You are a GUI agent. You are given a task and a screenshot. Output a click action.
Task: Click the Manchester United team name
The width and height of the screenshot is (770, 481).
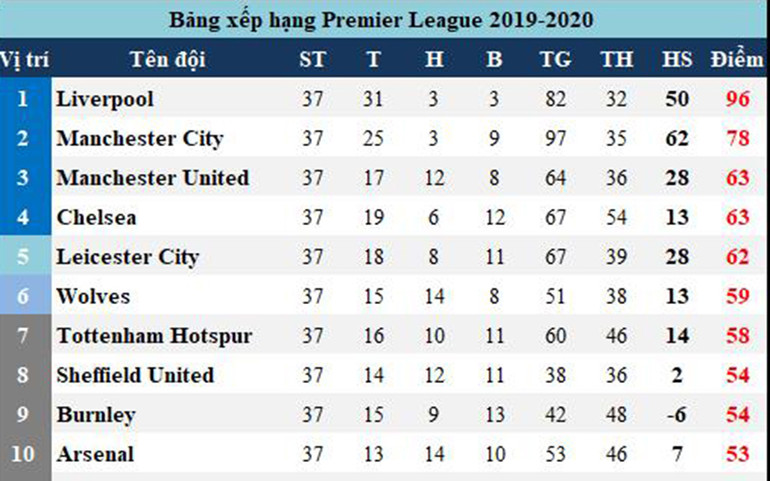coord(152,178)
